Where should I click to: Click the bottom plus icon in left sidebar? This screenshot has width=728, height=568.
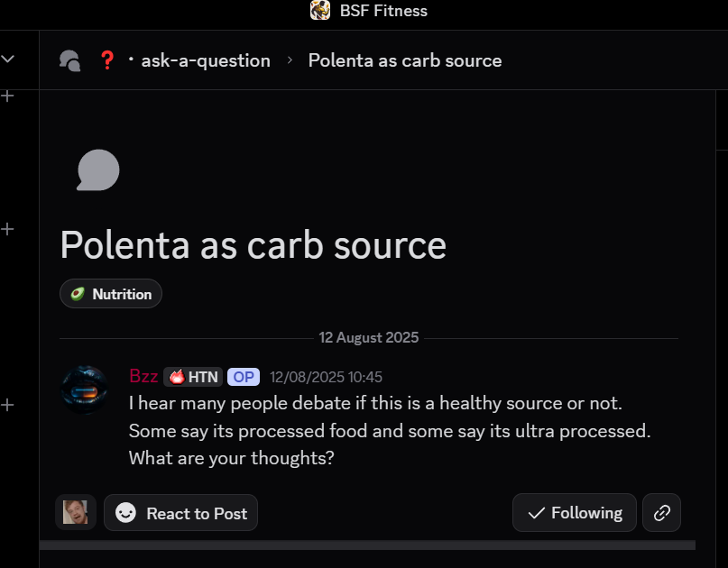point(7,405)
